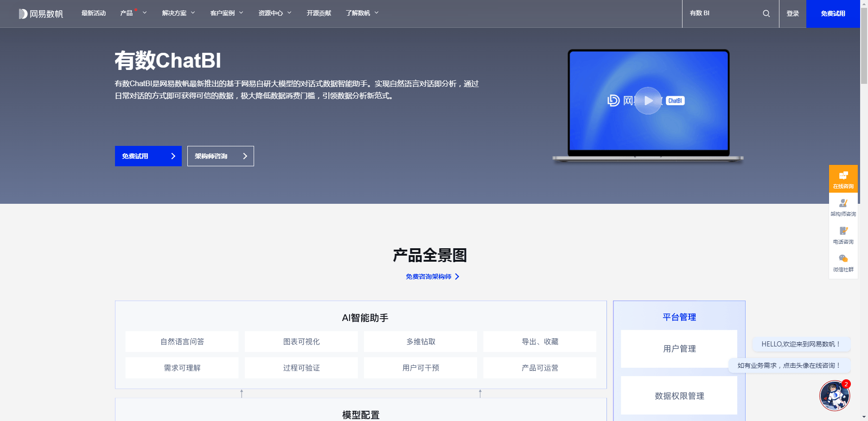The image size is (868, 421).
Task: Select 用户可干预 cell
Action: [x=421, y=368]
